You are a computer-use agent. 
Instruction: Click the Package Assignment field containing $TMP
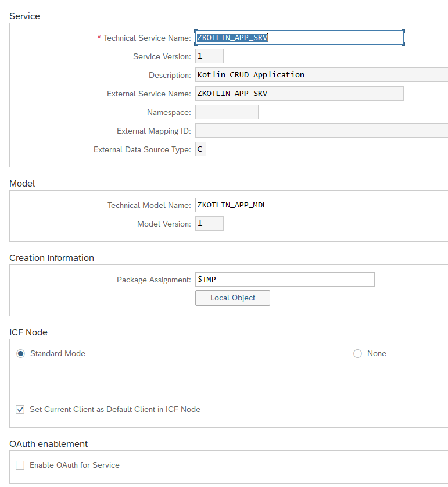[285, 279]
